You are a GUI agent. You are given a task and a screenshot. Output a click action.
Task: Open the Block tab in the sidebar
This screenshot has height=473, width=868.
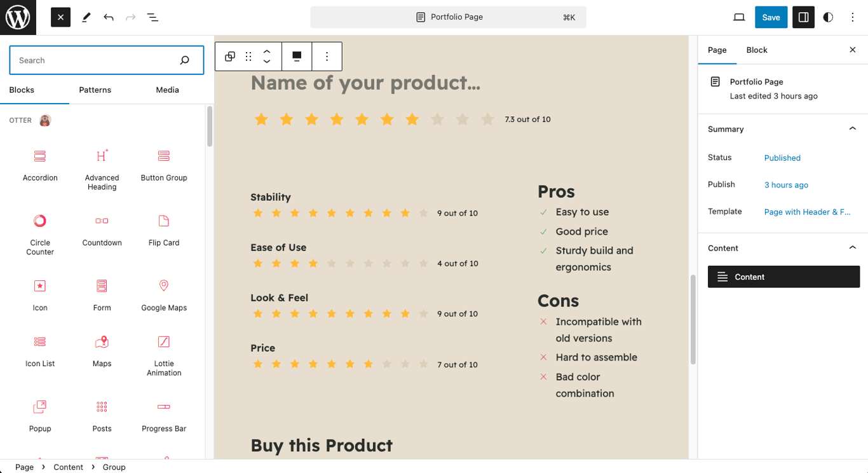[x=756, y=50]
